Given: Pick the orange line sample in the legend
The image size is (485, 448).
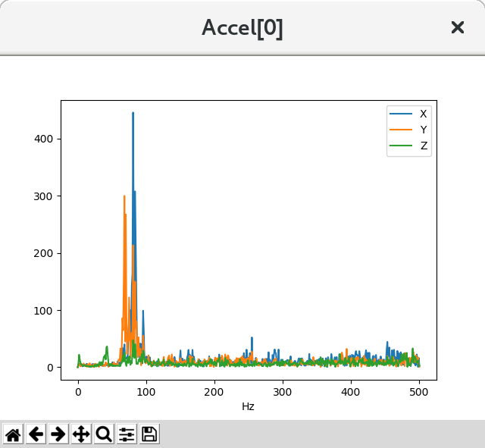Looking at the screenshot, I should (401, 130).
